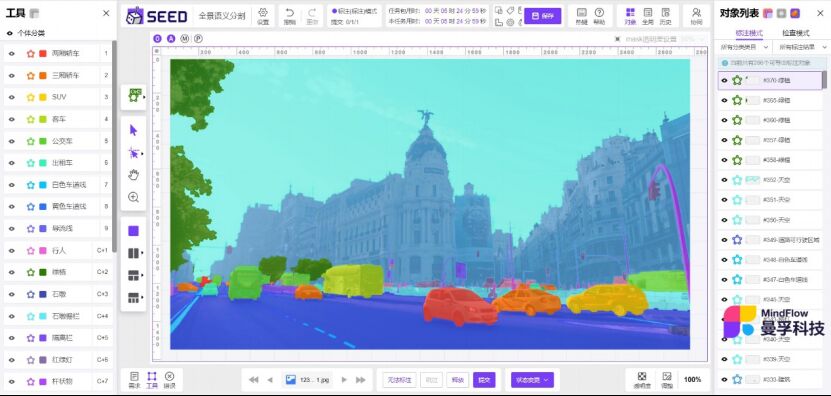Switch to the 全局 view tab

coord(647,16)
